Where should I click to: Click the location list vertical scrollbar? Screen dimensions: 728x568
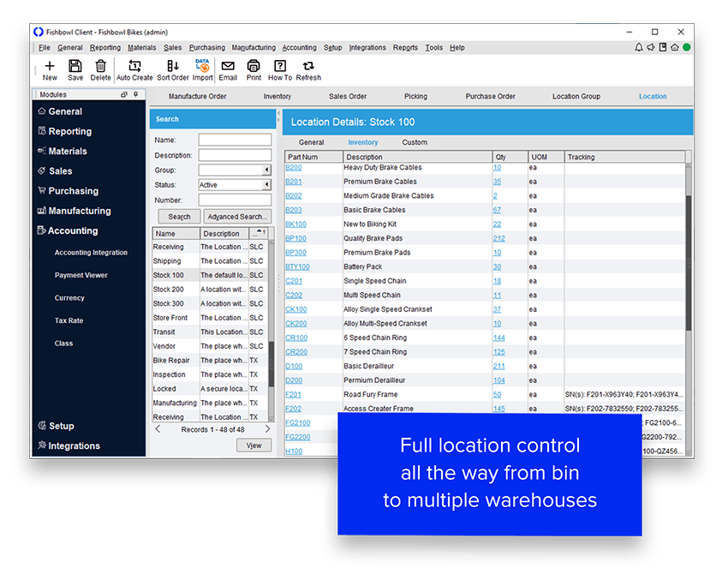272,364
